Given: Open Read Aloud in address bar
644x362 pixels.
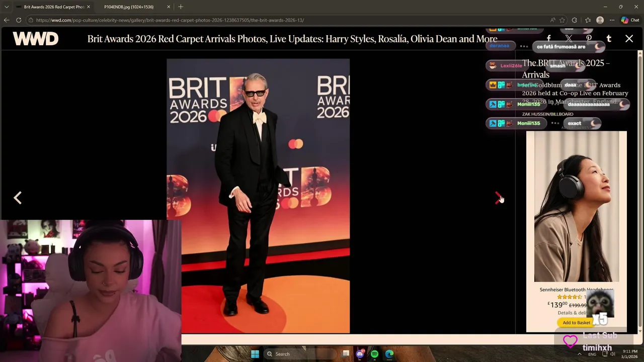Looking at the screenshot, I should (x=553, y=20).
